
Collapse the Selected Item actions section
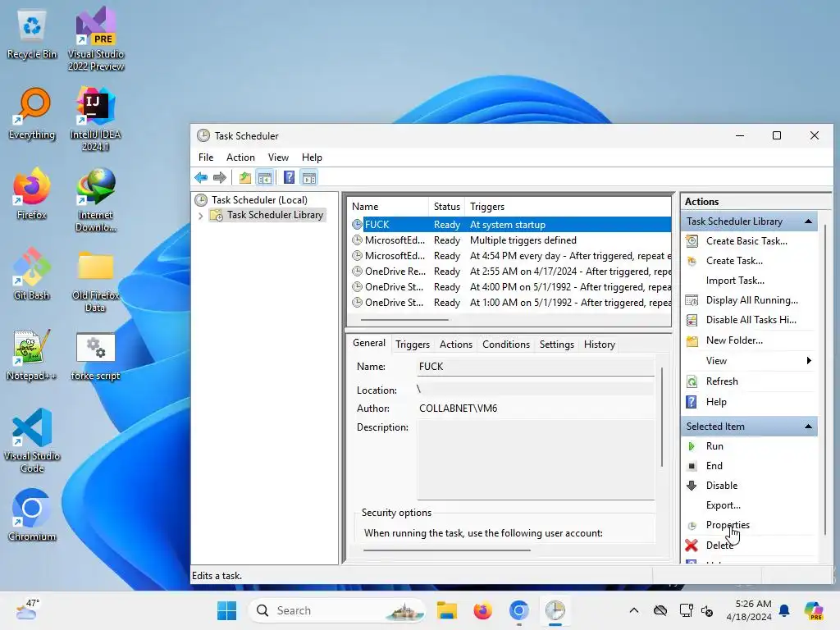[808, 427]
